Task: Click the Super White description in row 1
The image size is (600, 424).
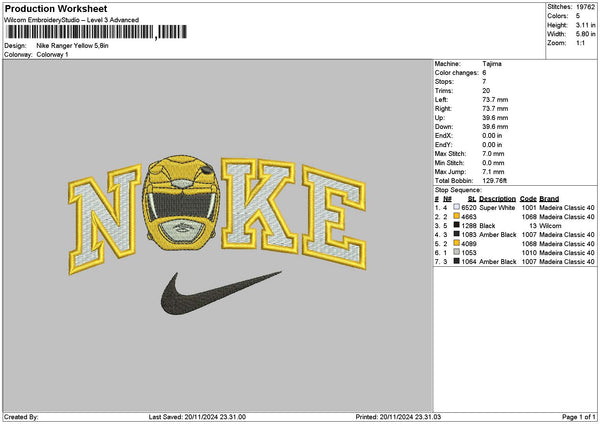Action: click(x=497, y=207)
